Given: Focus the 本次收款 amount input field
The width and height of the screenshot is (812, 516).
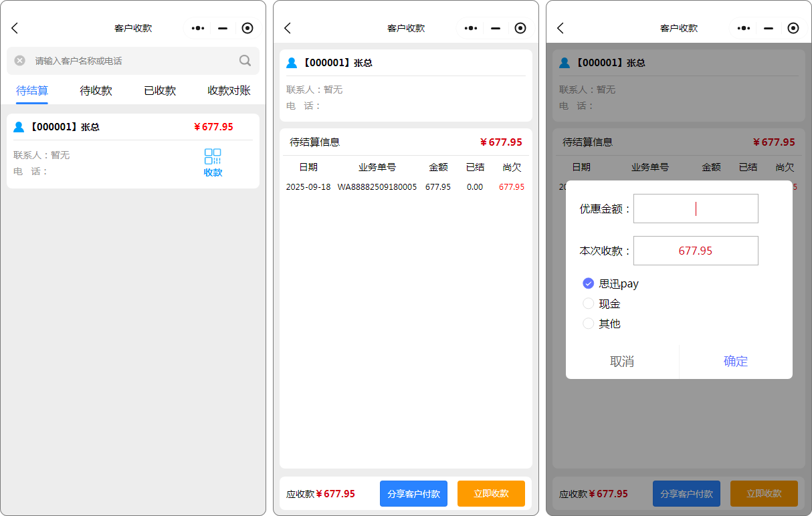Looking at the screenshot, I should point(696,251).
